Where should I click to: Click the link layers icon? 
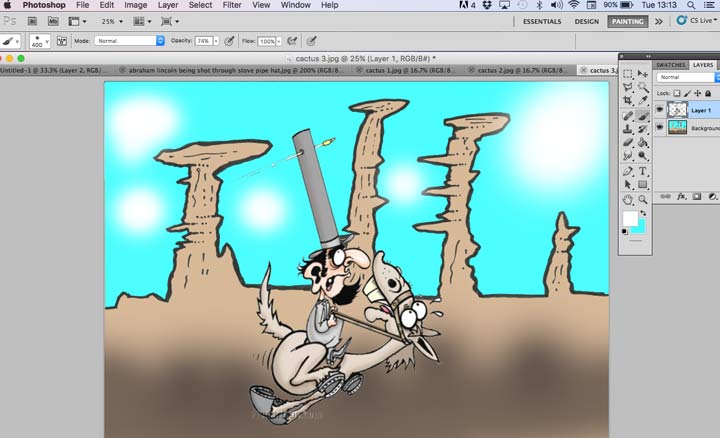(x=665, y=197)
